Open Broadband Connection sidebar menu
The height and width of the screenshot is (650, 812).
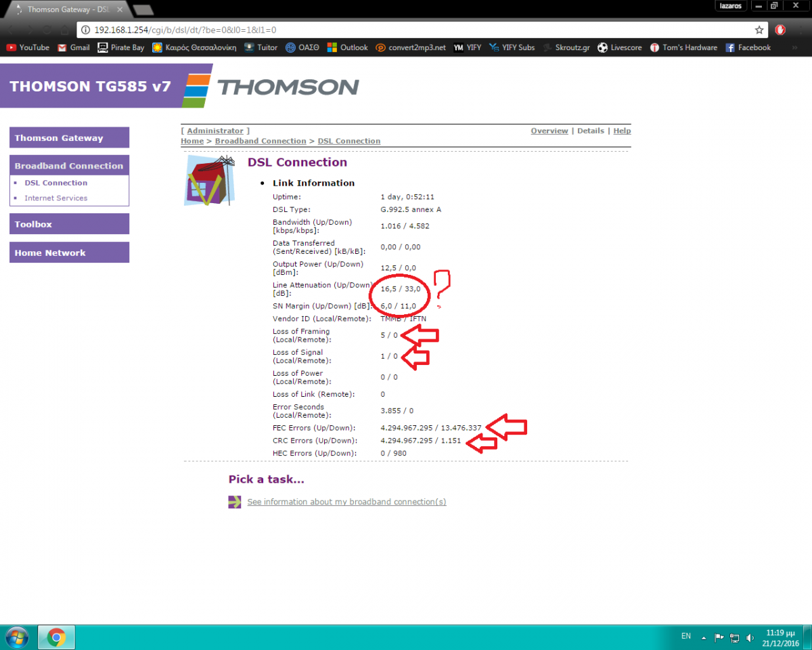pyautogui.click(x=69, y=165)
